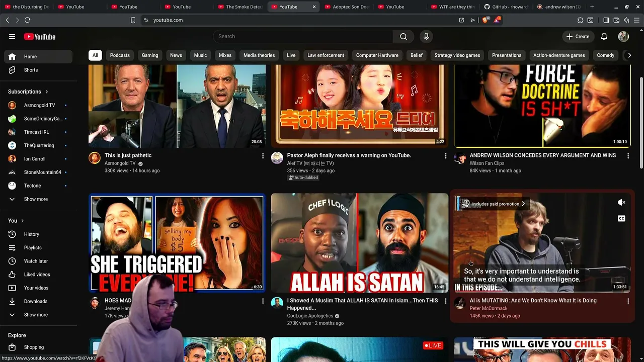644x362 pixels.
Task: Expand the You section chevron
Action: pos(22,221)
